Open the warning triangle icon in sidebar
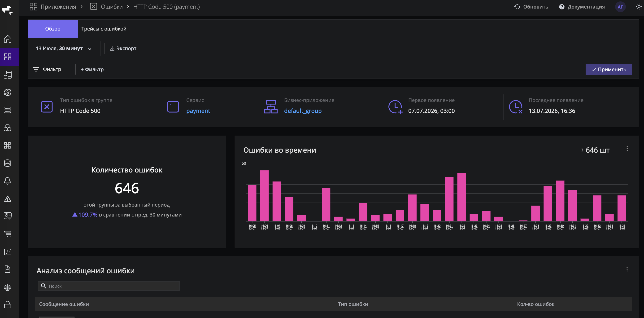 tap(8, 199)
